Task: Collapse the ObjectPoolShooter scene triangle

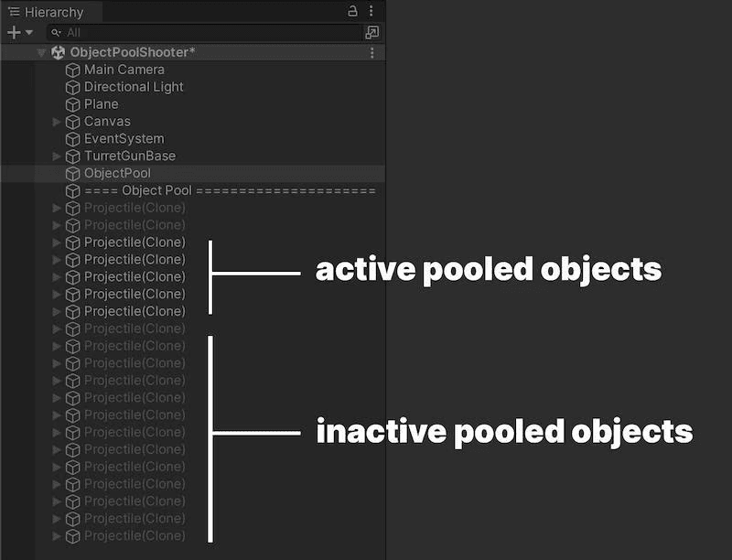Action: tap(41, 52)
